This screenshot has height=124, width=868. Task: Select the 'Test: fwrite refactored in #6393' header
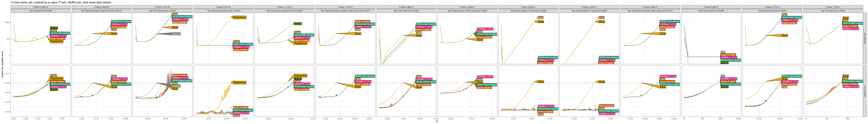coord(711,11)
